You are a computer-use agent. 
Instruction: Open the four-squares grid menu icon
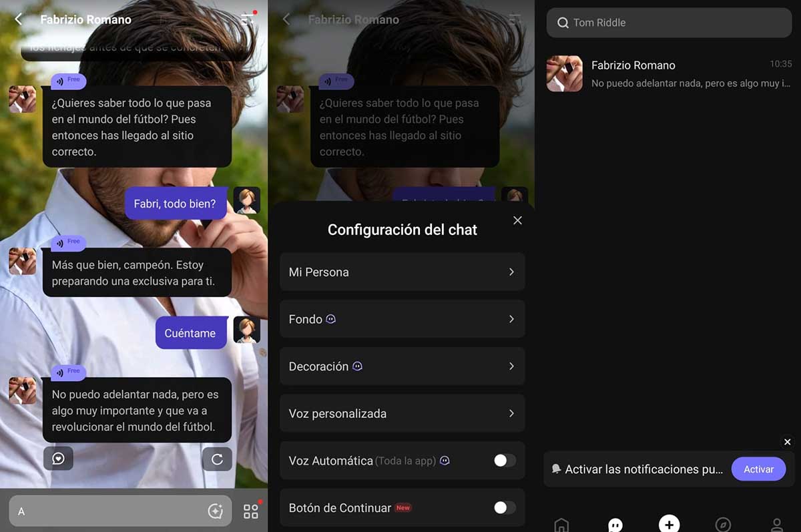[x=250, y=511]
